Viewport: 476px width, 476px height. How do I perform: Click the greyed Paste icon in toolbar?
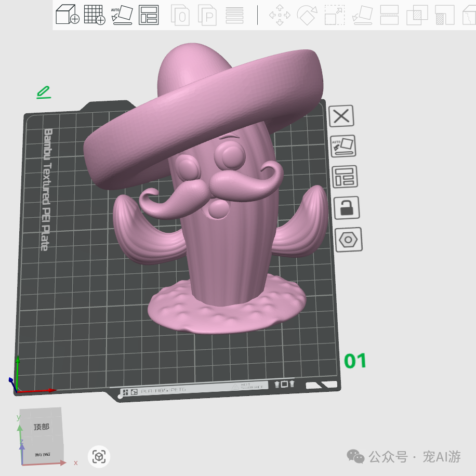(x=207, y=15)
